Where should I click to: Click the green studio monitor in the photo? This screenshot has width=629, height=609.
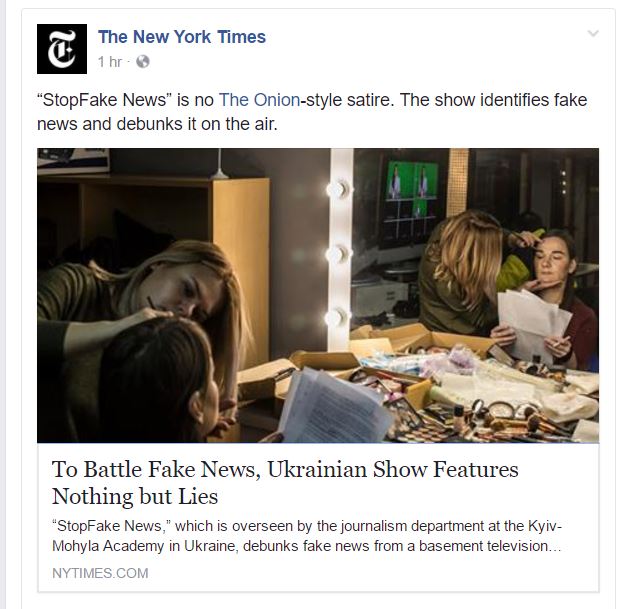click(412, 189)
